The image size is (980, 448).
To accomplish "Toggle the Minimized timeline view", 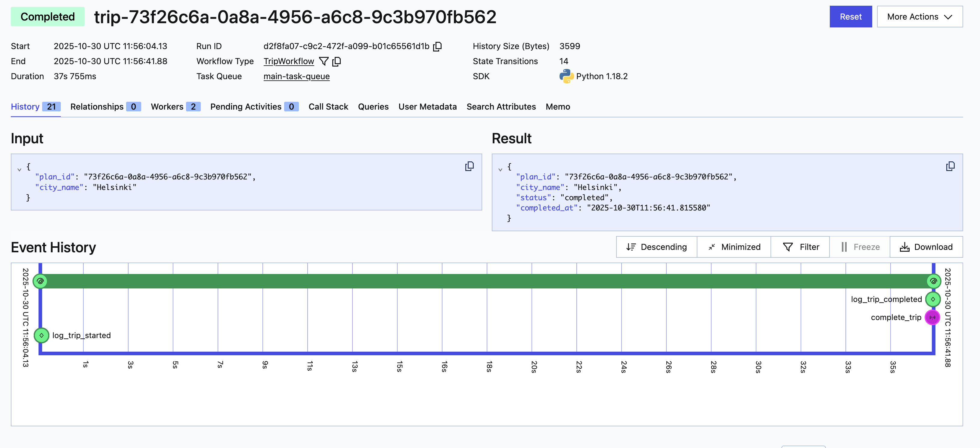I will click(x=734, y=247).
